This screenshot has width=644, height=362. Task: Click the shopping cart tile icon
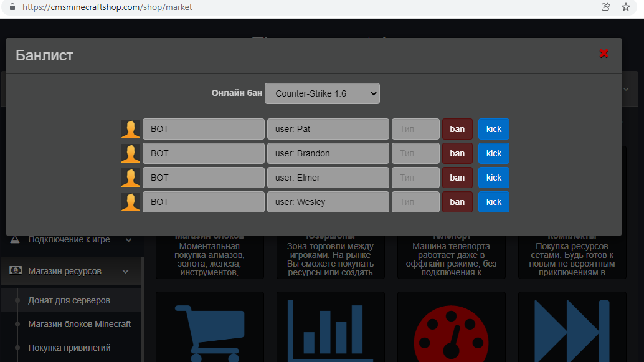point(209,328)
